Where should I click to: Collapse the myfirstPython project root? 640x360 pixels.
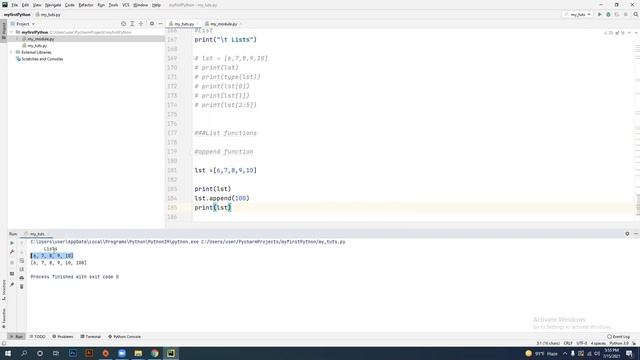[11, 32]
